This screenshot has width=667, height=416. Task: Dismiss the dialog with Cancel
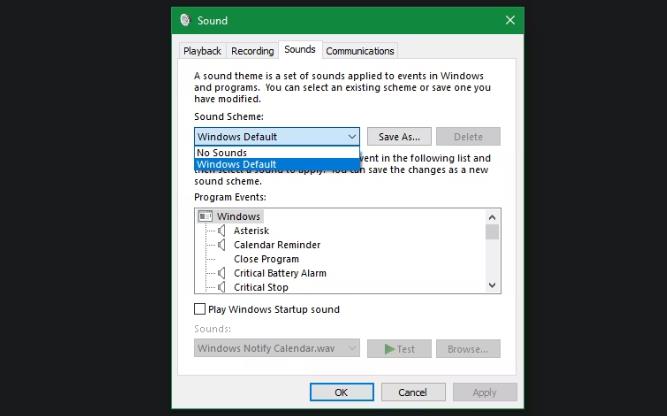coord(413,392)
